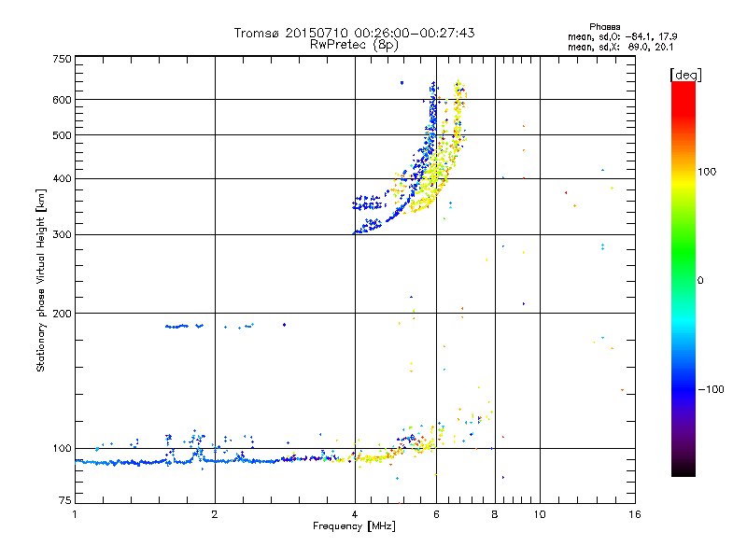Click the colorbar '0' tick label

[699, 281]
